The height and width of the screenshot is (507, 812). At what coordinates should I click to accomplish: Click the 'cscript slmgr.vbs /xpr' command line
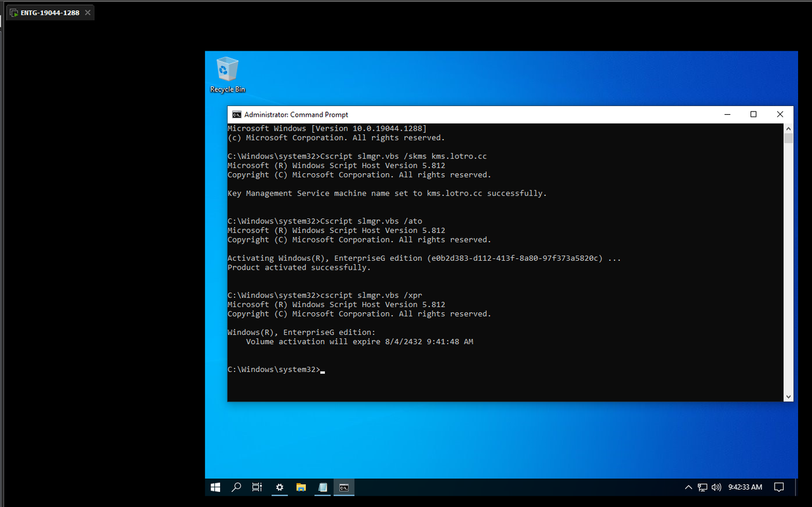point(371,296)
